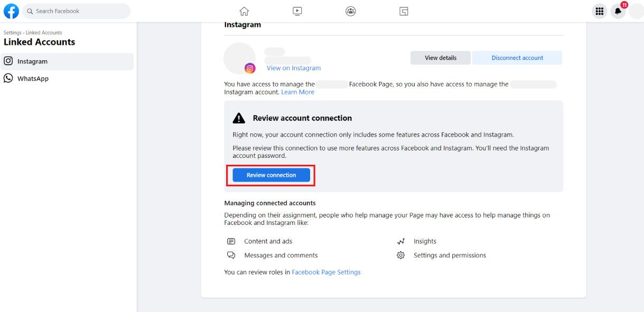Open the Facebook Page Settings link
Image resolution: width=644 pixels, height=312 pixels.
pyautogui.click(x=326, y=272)
